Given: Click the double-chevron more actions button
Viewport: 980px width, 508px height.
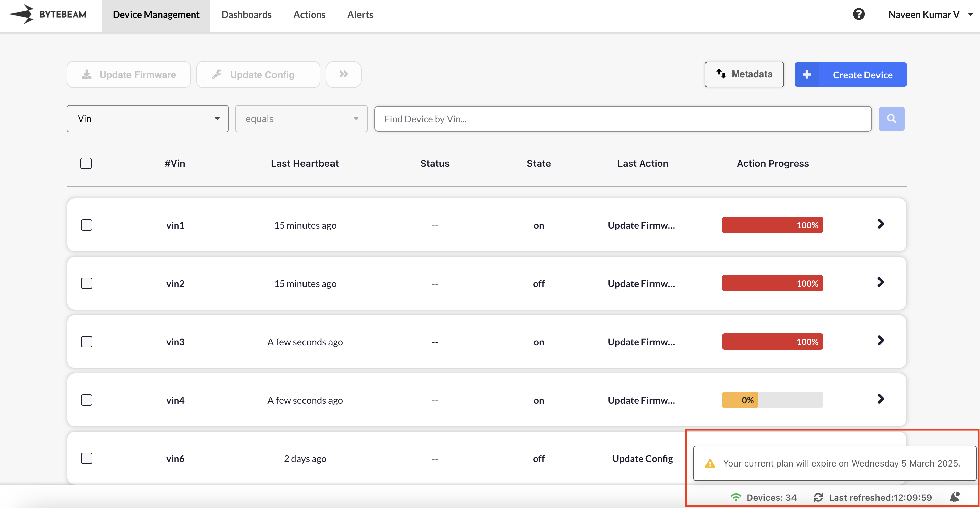Looking at the screenshot, I should point(343,74).
